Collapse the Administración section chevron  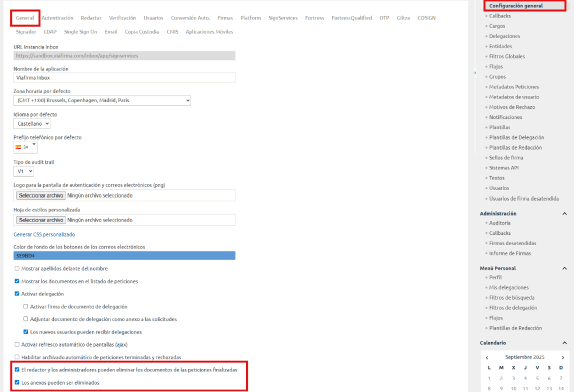564,214
